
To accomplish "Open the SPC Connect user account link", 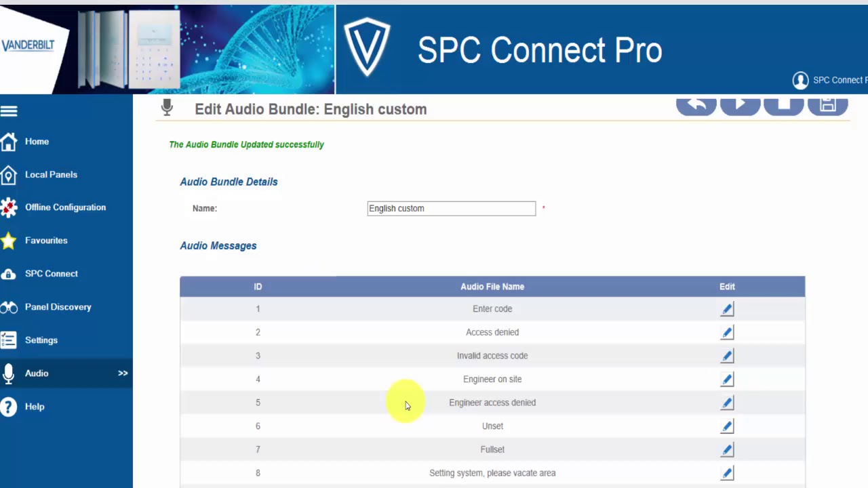I will [x=840, y=81].
